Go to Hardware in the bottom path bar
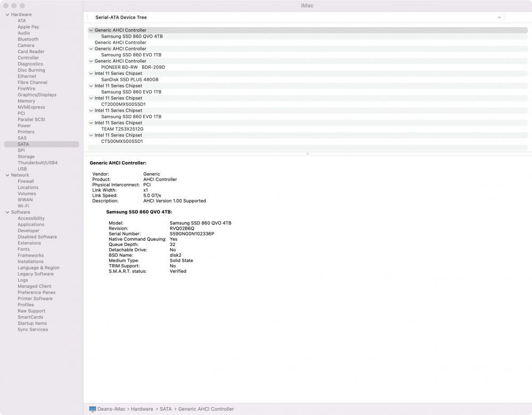532x415 pixels. pos(142,409)
